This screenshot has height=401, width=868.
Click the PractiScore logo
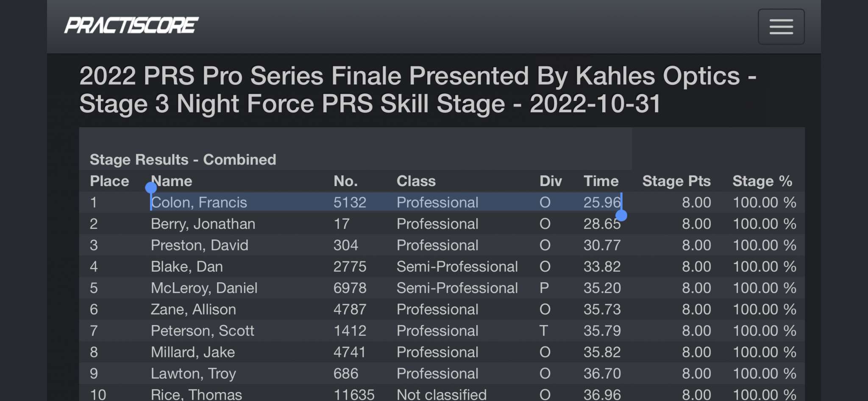(x=131, y=25)
